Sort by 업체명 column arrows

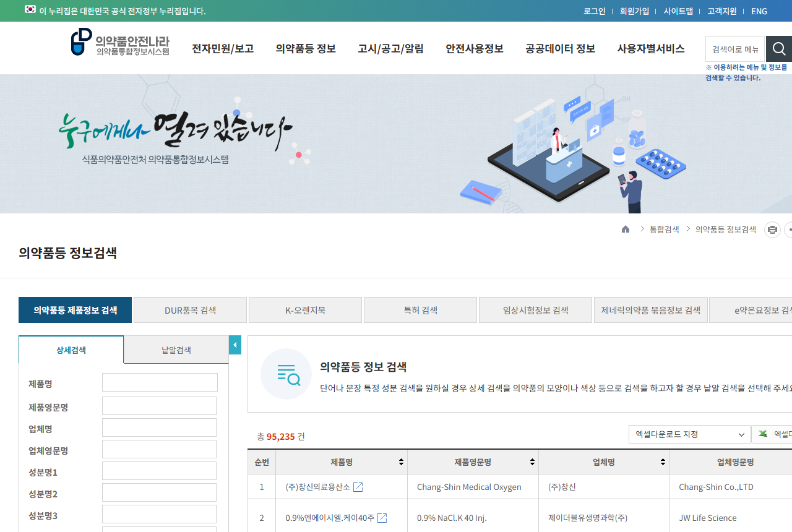[663, 462]
